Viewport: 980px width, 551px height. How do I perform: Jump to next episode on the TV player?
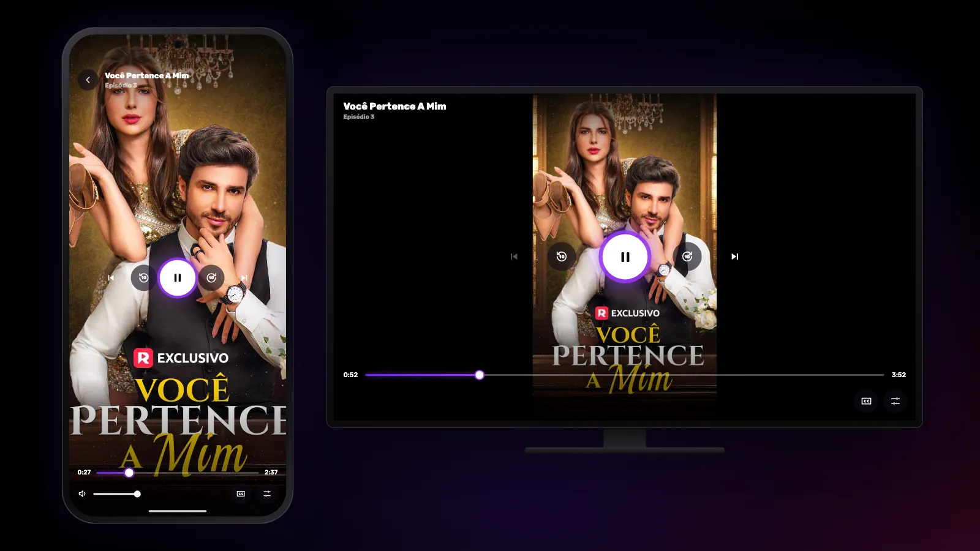coord(735,257)
